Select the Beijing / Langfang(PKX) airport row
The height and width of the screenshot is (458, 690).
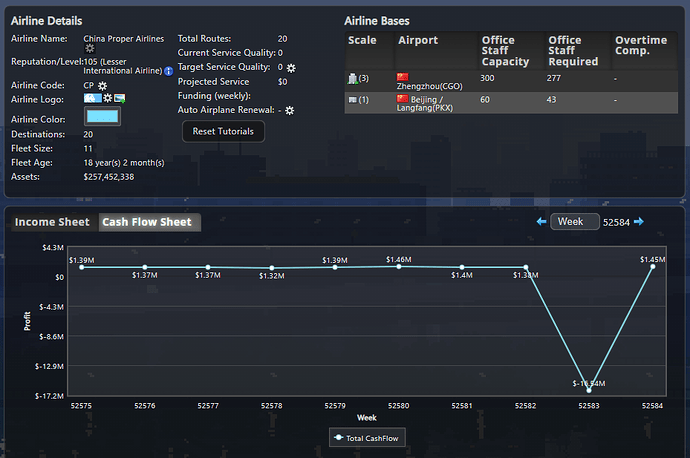511,103
